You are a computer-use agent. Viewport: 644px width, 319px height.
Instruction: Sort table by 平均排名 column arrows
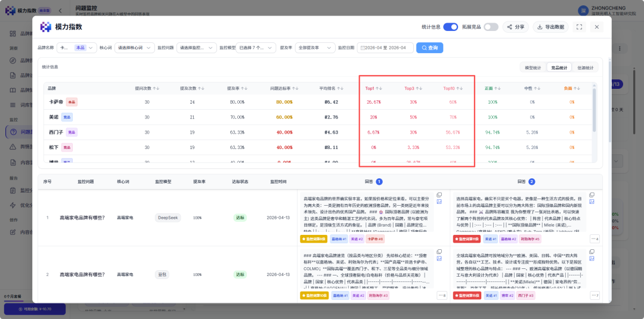click(339, 88)
